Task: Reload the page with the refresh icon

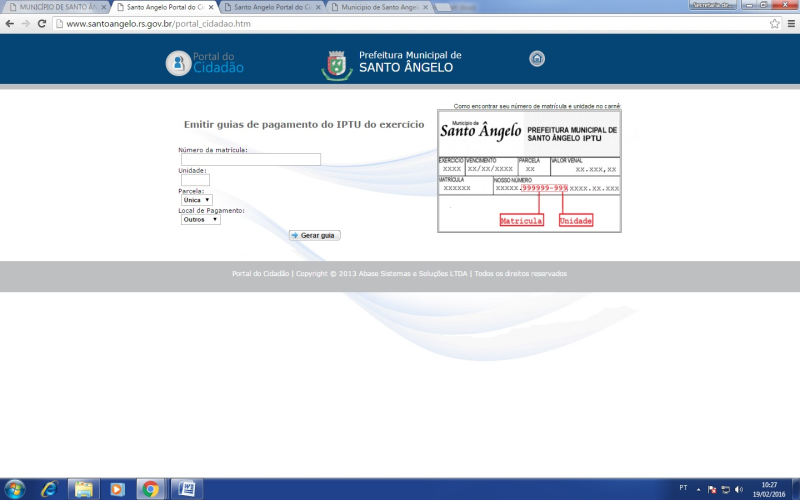Action: (41, 23)
